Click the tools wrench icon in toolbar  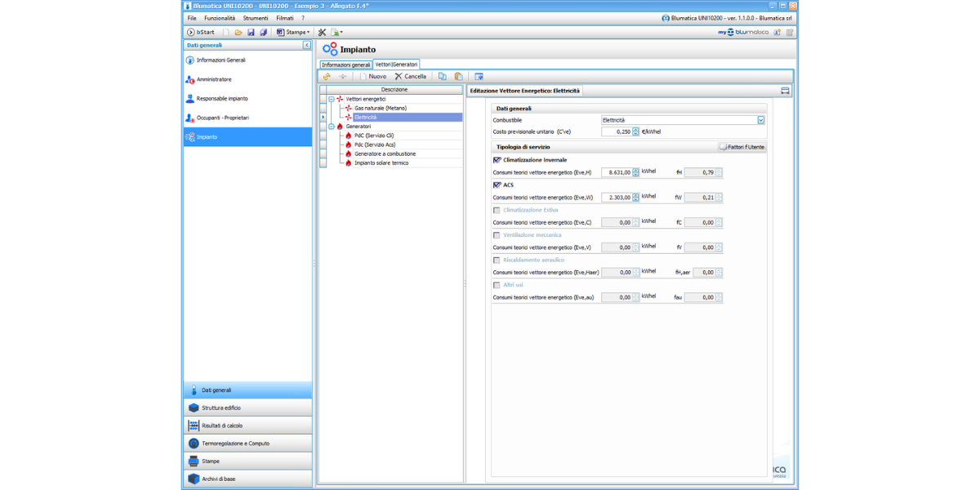(322, 33)
